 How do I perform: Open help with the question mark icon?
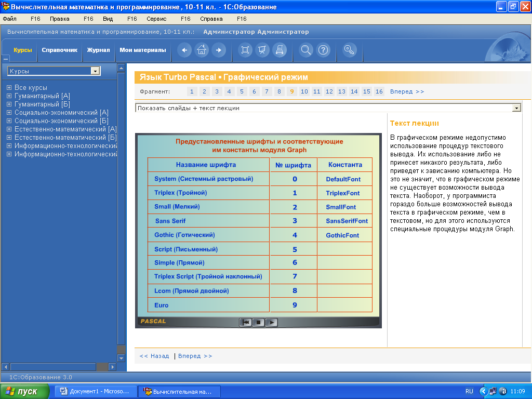[x=323, y=50]
